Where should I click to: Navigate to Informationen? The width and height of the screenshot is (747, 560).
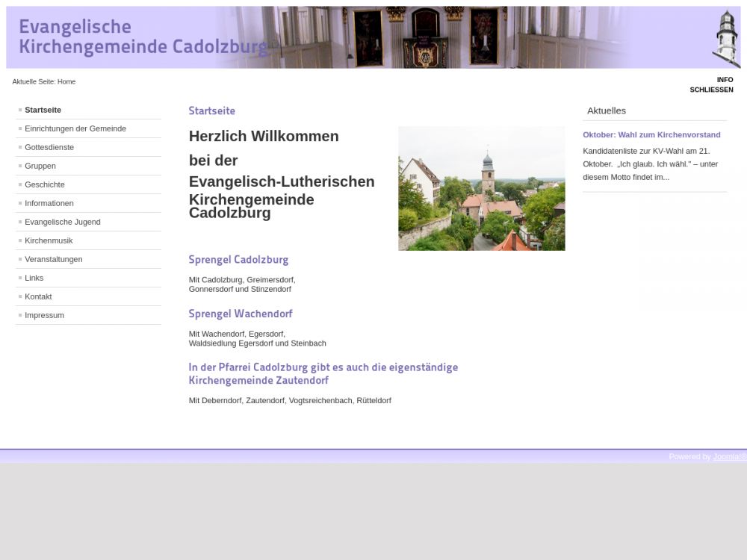[49, 203]
